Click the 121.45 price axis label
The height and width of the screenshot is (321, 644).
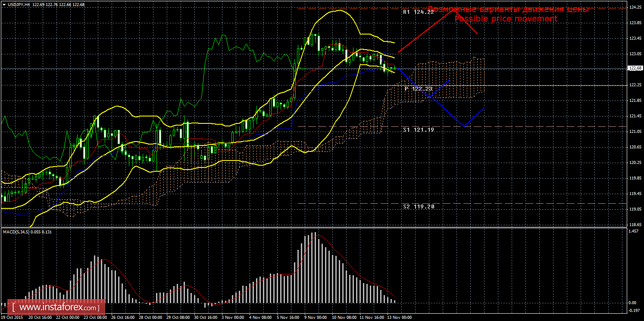(x=636, y=116)
